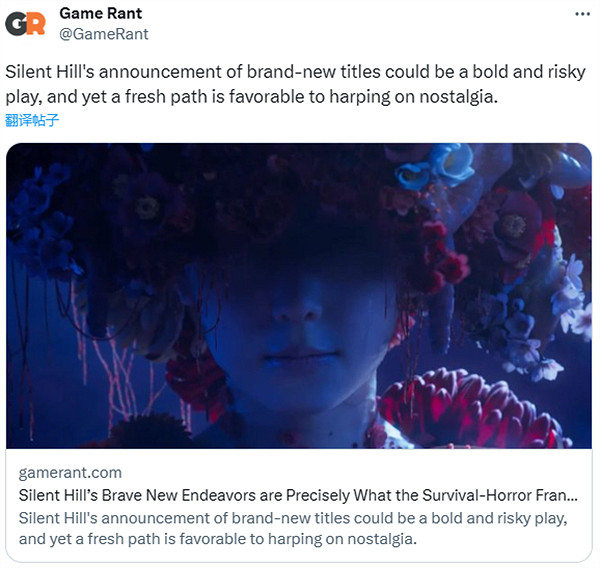Open the Game Rant profile avatar

tap(25, 24)
